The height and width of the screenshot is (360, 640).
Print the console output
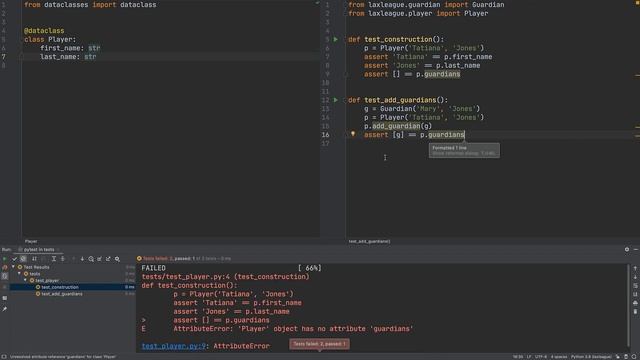pos(635,303)
